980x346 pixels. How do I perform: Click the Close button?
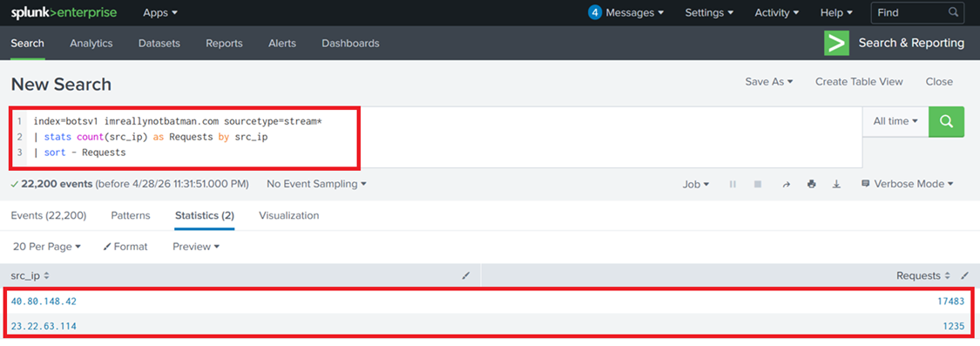point(939,82)
